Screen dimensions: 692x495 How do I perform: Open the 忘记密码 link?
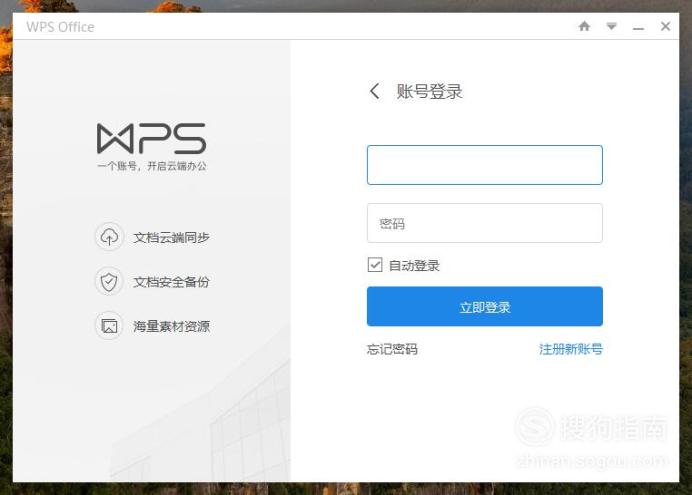point(392,349)
